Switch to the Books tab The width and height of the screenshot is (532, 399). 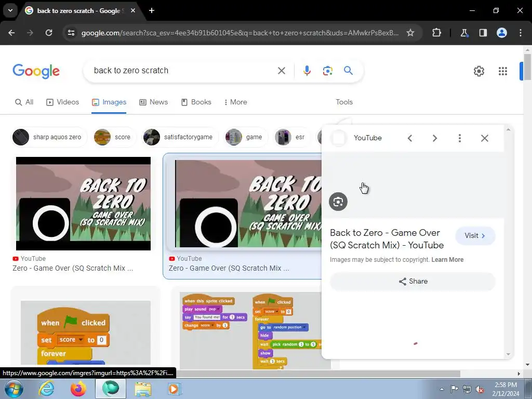coord(196,102)
